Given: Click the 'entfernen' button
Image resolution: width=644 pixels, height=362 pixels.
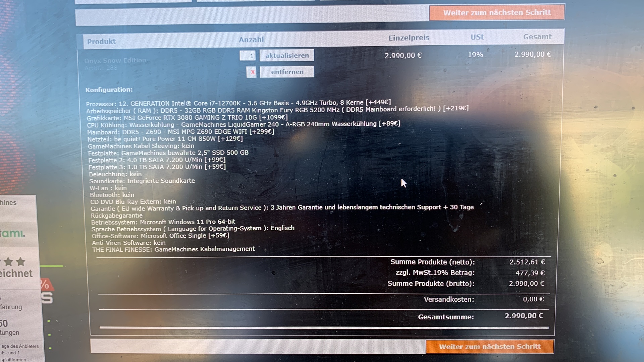Looking at the screenshot, I should pos(287,72).
